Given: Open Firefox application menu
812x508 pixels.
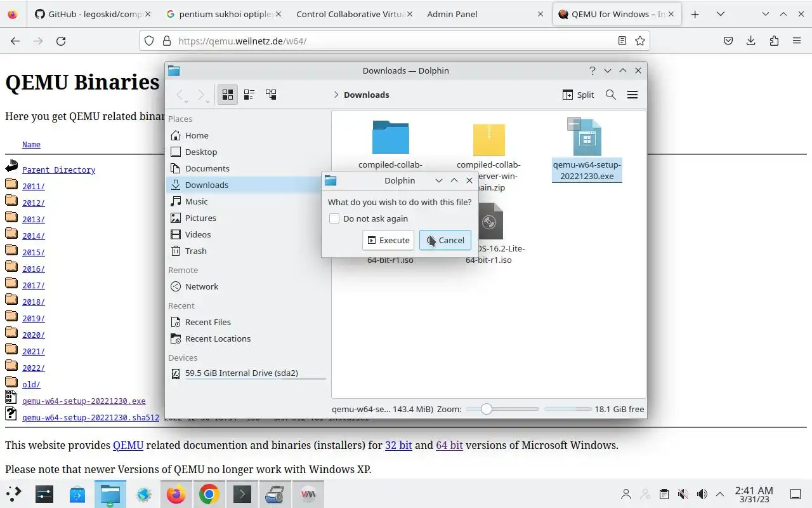Looking at the screenshot, I should click(797, 41).
